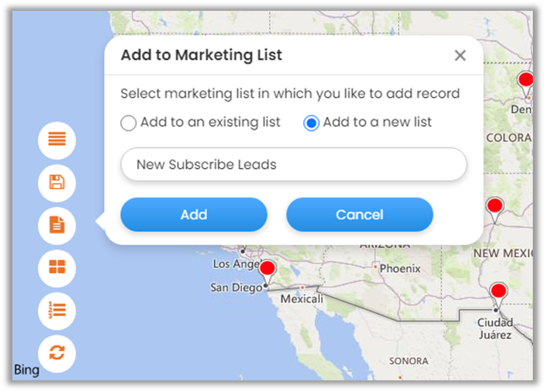Click the orange document sidebar icon
546x392 pixels.
57,225
